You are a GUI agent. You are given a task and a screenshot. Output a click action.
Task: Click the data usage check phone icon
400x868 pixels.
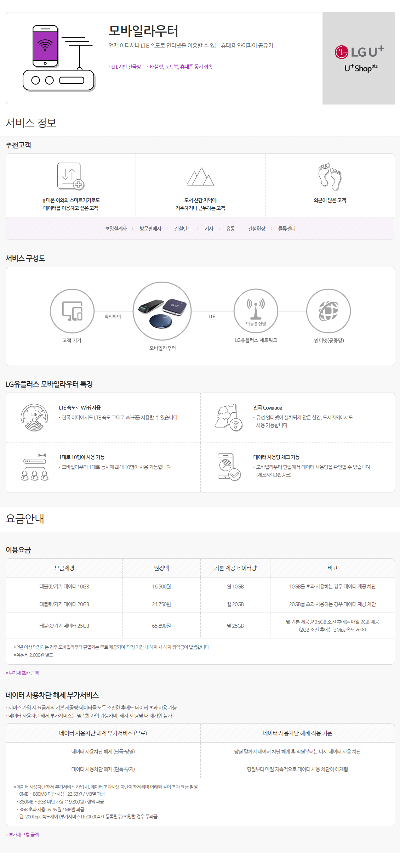229,467
